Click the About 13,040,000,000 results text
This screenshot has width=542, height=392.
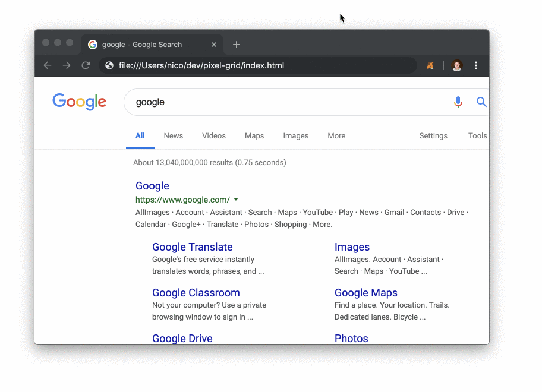(x=209, y=162)
